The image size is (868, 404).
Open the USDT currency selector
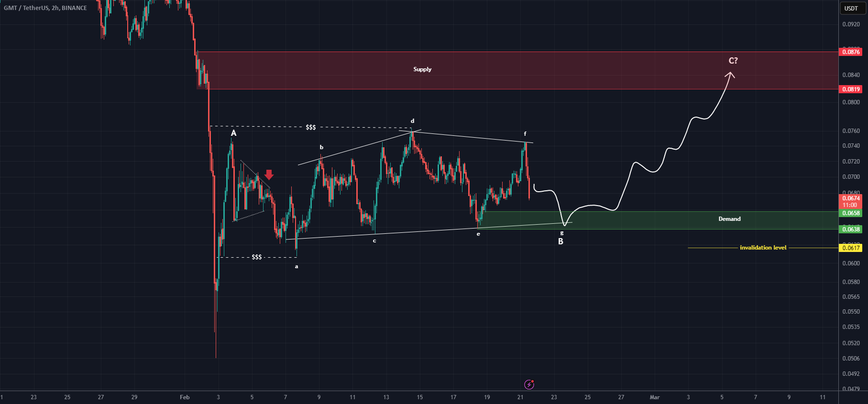click(x=851, y=8)
